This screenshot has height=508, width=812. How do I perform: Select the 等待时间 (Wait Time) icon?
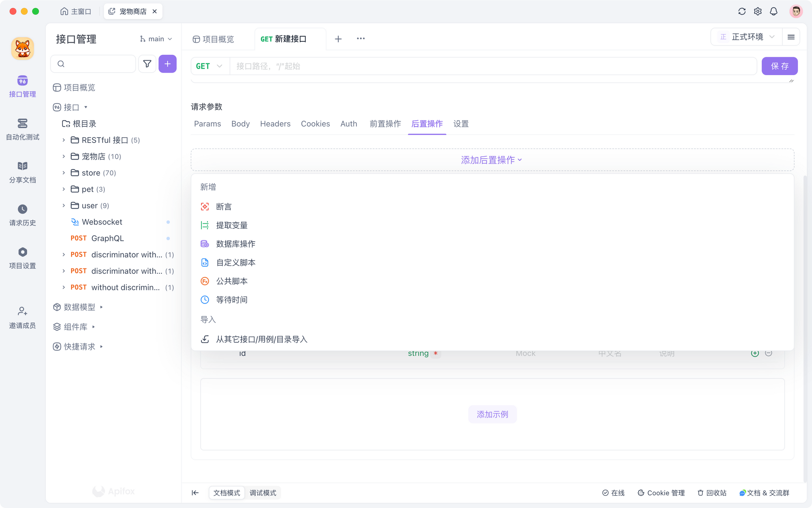205,300
